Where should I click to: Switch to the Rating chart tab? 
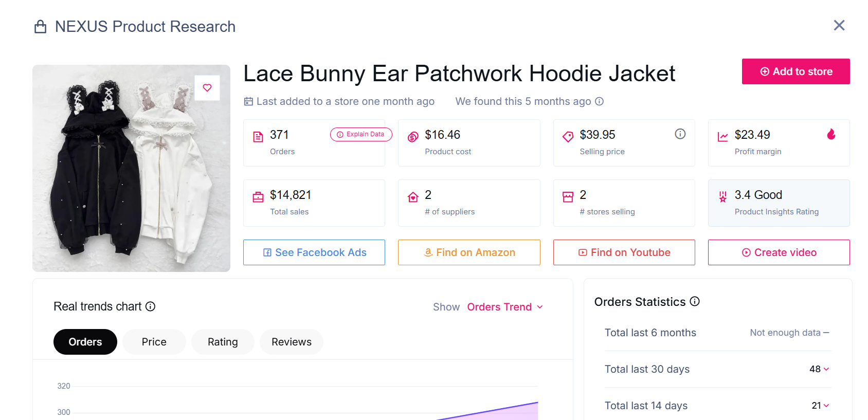point(223,342)
